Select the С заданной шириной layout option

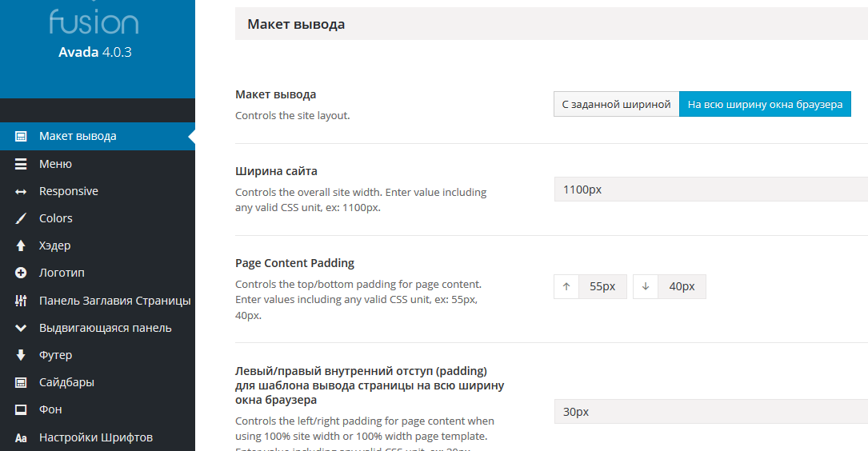tap(616, 105)
